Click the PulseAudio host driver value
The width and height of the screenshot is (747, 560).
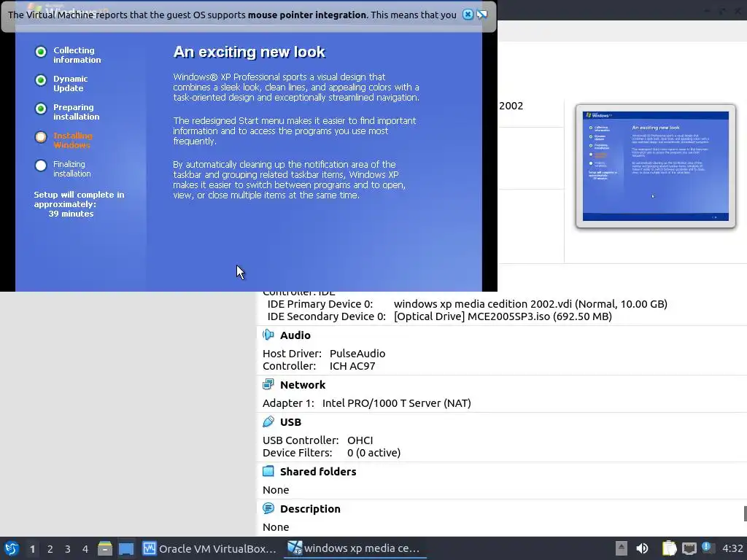(x=357, y=354)
